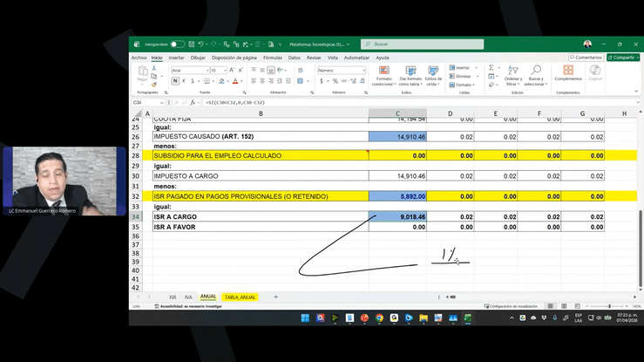Click the wrap text icon
The height and width of the screenshot is (362, 644).
pos(301,71)
